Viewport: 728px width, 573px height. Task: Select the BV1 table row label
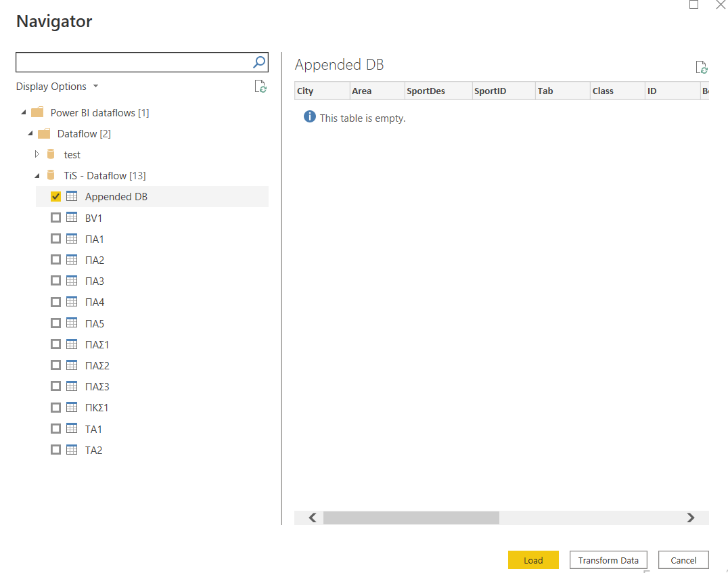click(93, 218)
